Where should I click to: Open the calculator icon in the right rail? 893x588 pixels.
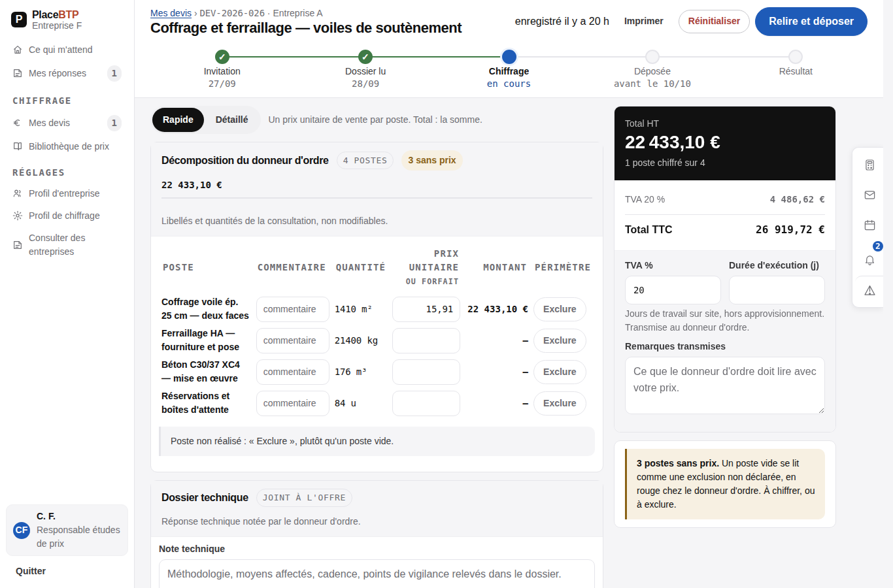pos(869,165)
